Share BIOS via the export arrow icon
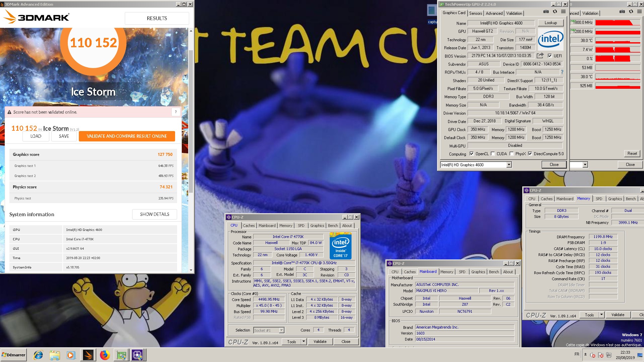 click(x=540, y=56)
